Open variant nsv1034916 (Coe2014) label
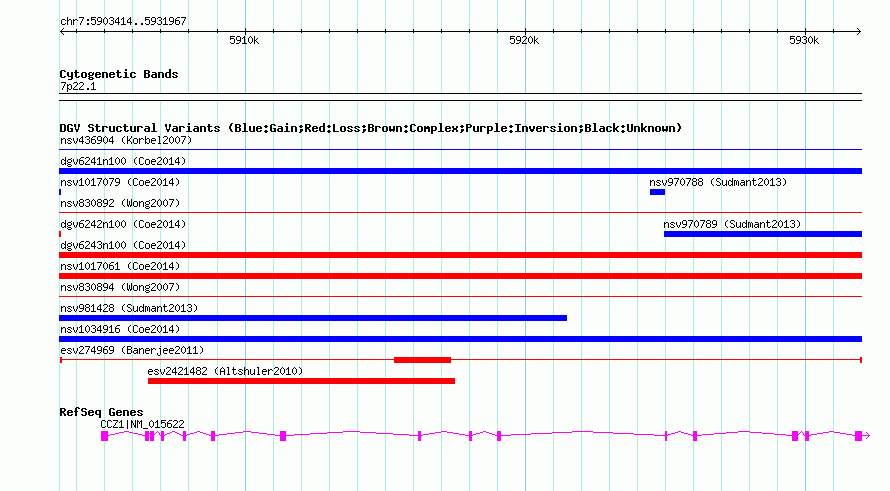This screenshot has height=491, width=890. 120,329
